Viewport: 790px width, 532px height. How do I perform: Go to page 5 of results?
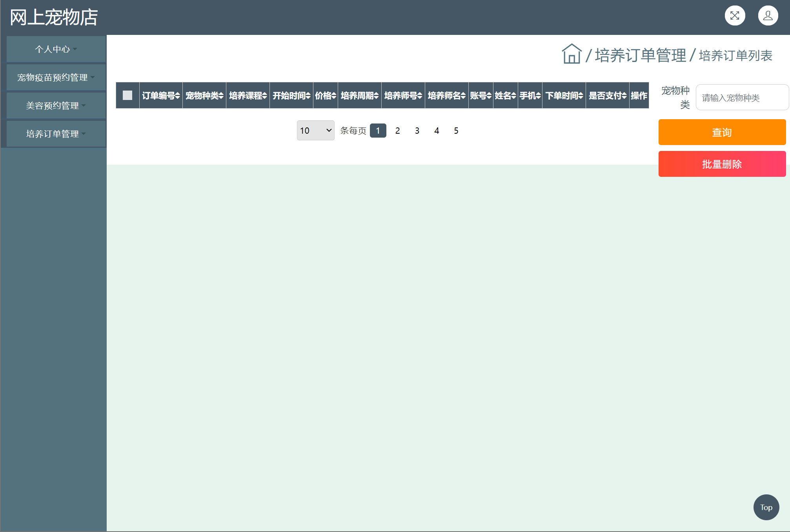[x=456, y=131]
